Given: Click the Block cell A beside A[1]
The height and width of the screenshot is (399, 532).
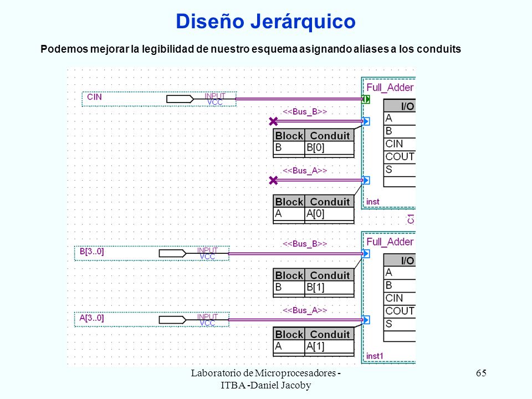Looking at the screenshot, I should [x=289, y=346].
